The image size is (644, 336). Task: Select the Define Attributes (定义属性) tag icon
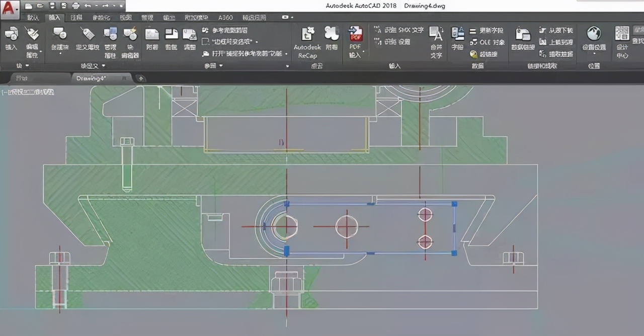(x=88, y=34)
